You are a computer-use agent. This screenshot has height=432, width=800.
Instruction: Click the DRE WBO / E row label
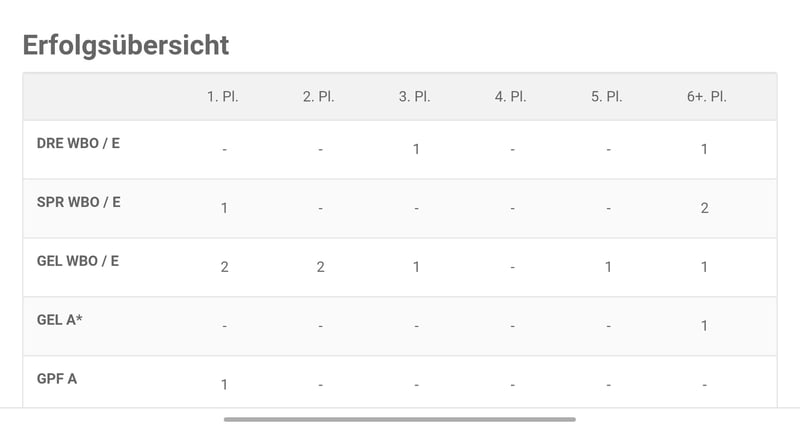pyautogui.click(x=79, y=143)
